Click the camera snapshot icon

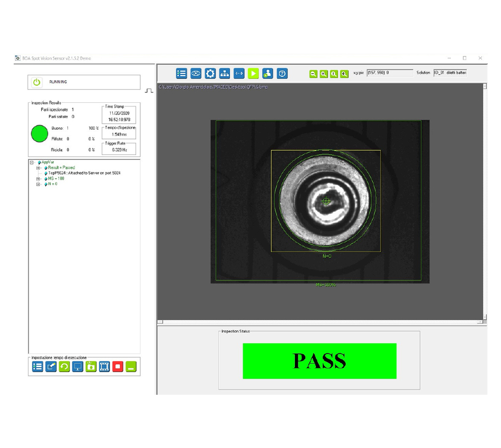[91, 367]
